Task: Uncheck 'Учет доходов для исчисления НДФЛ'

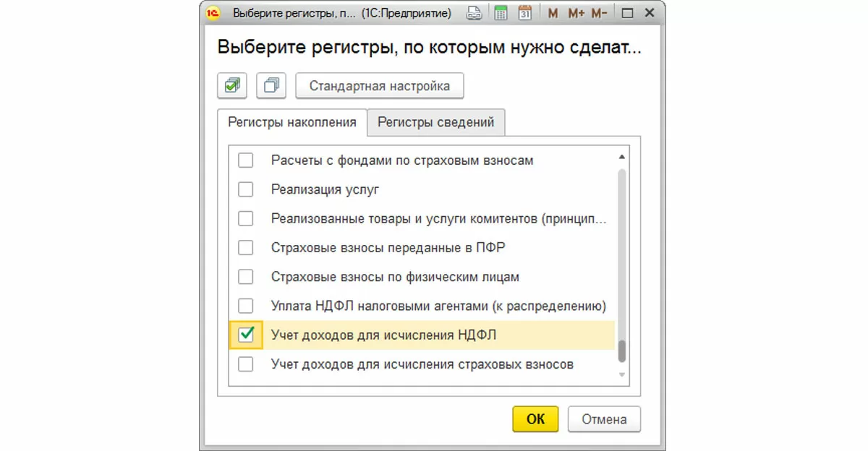Action: (246, 334)
